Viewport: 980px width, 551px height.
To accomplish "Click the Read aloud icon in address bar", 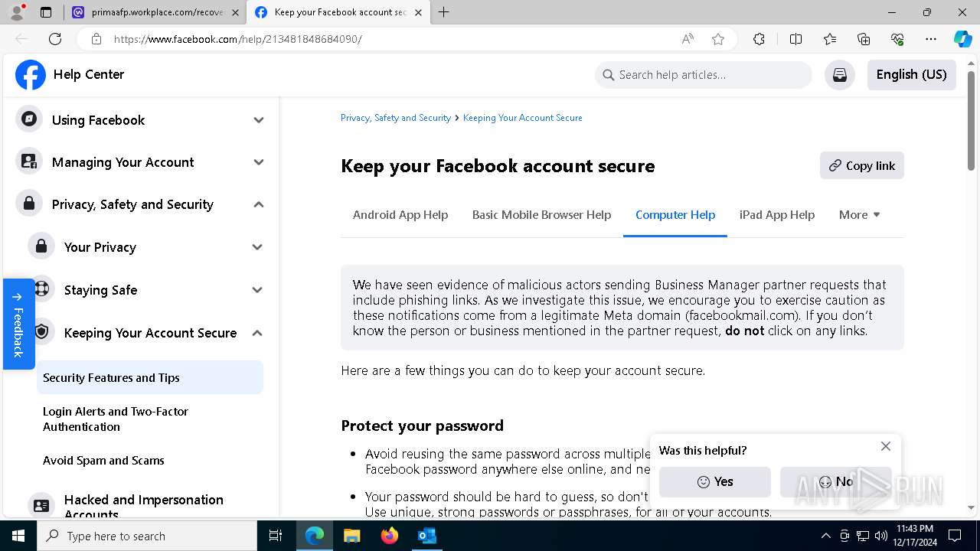I will (688, 39).
